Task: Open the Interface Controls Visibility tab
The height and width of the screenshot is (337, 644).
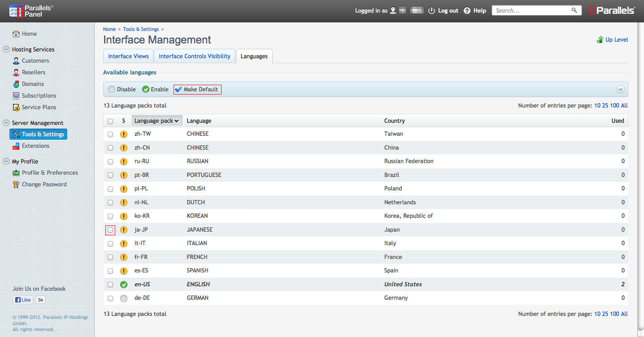Action: click(195, 56)
